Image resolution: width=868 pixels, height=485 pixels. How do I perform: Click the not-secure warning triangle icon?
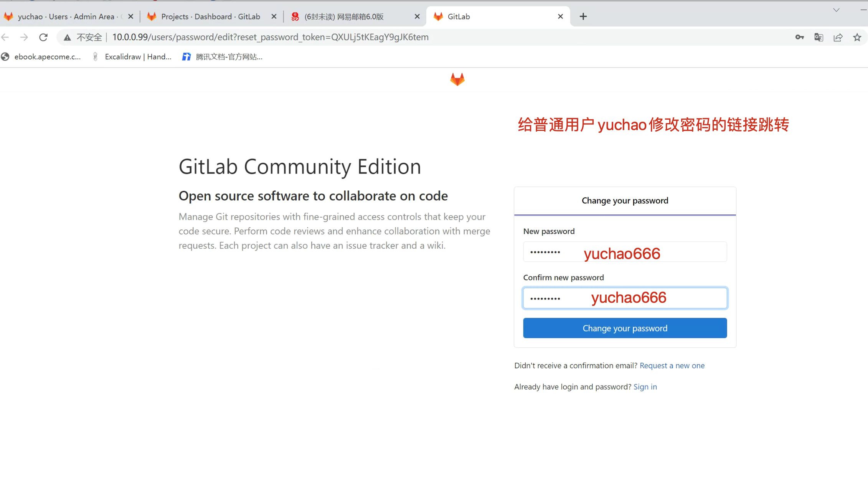click(67, 37)
